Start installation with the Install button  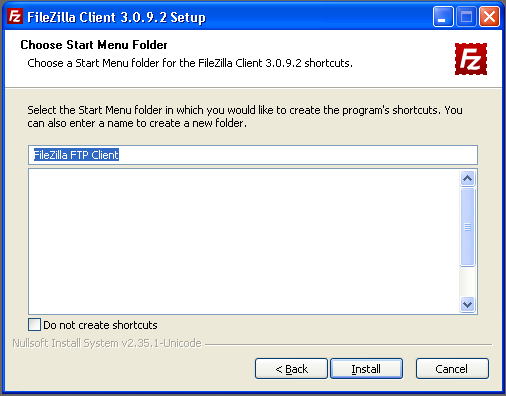point(366,369)
